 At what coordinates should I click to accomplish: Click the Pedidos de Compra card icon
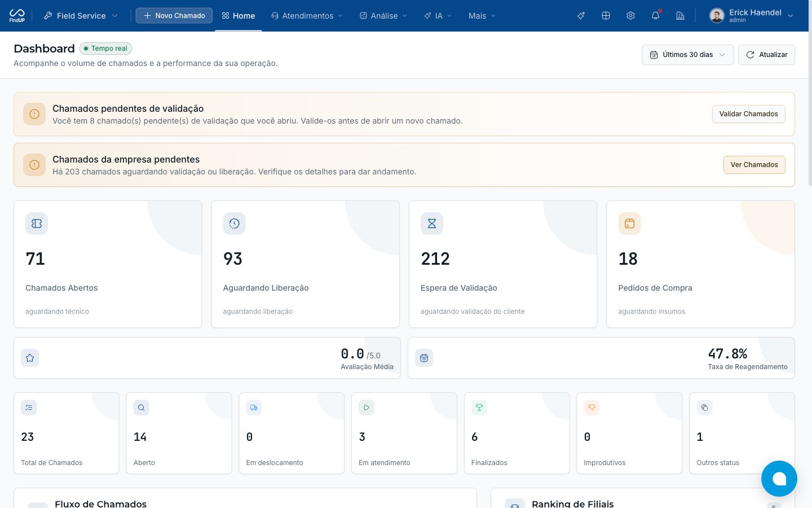click(x=629, y=224)
